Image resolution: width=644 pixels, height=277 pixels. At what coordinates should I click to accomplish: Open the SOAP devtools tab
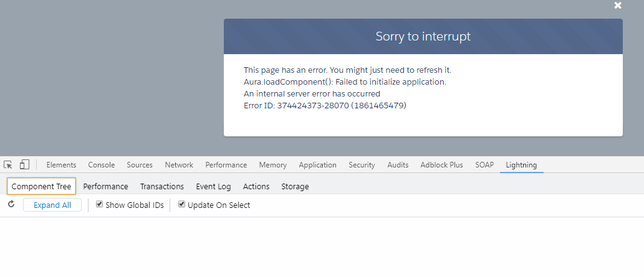pyautogui.click(x=484, y=165)
